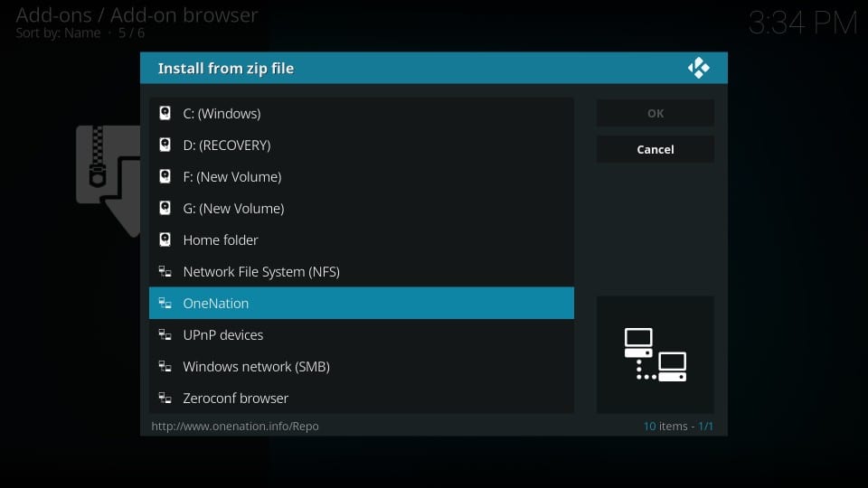Click the Add-ons / Add-on browser heading
The width and height of the screenshot is (868, 488).
pyautogui.click(x=137, y=15)
